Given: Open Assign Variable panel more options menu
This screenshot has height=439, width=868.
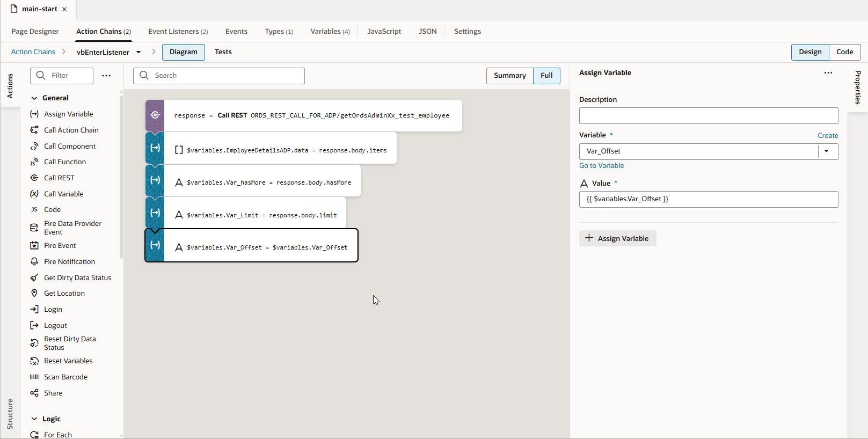Looking at the screenshot, I should 828,73.
